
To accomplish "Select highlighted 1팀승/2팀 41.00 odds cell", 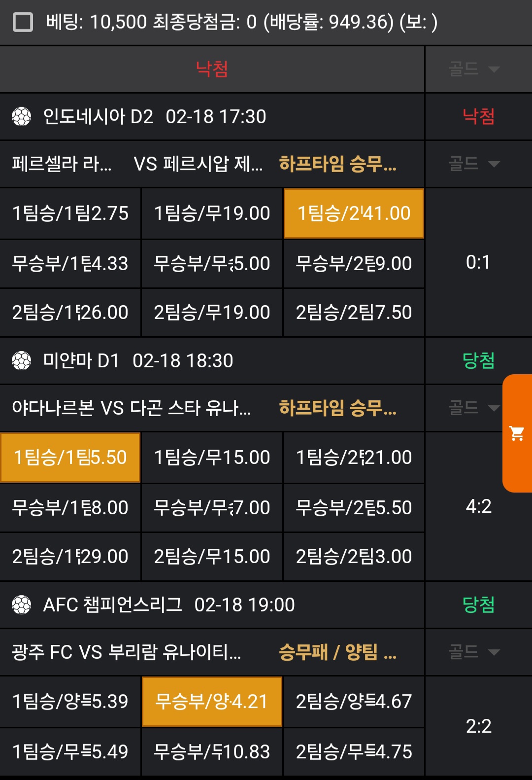I will click(354, 213).
